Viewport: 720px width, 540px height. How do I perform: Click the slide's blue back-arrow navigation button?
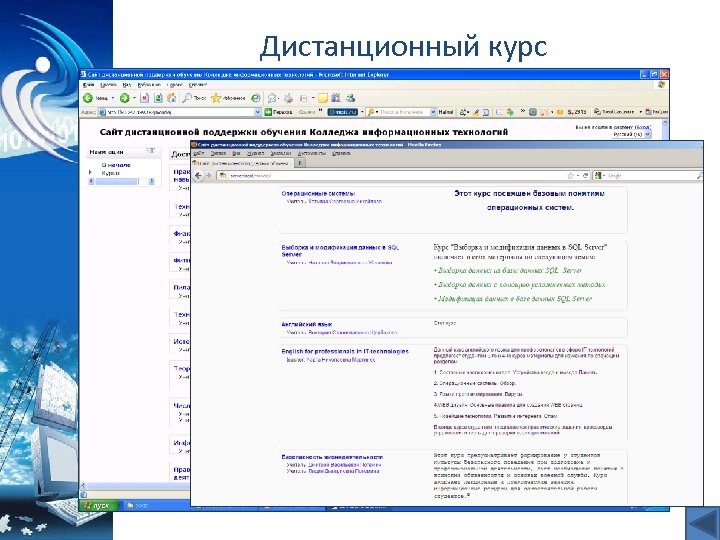pyautogui.click(x=703, y=524)
